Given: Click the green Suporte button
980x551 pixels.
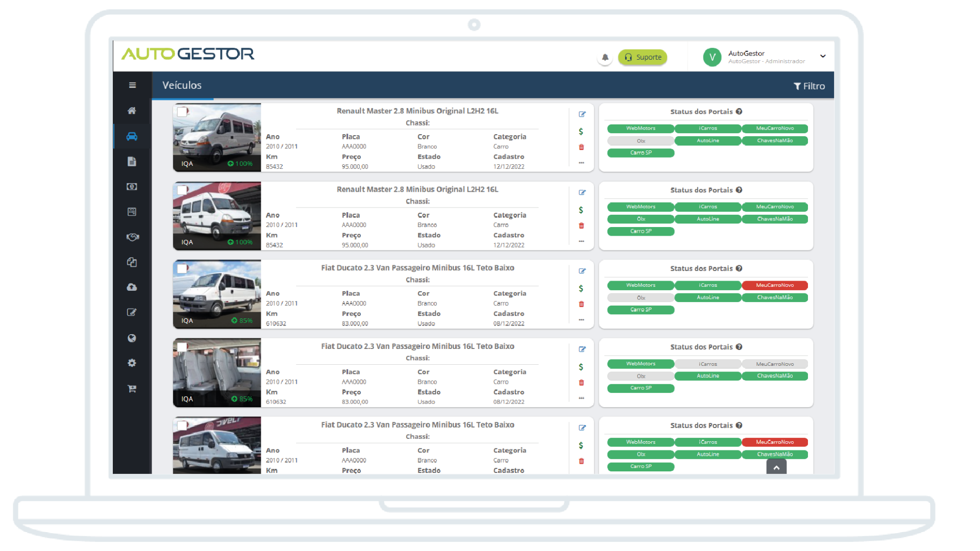Looking at the screenshot, I should pos(643,57).
